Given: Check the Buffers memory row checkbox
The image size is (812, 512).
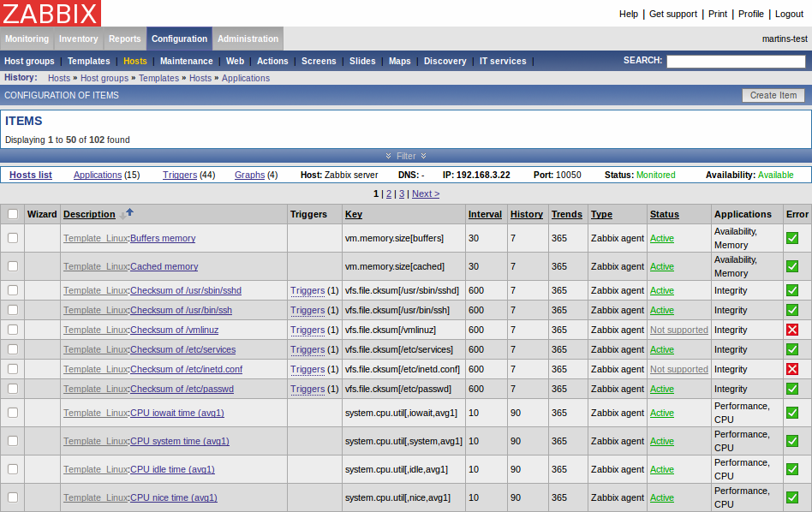Looking at the screenshot, I should (x=13, y=238).
